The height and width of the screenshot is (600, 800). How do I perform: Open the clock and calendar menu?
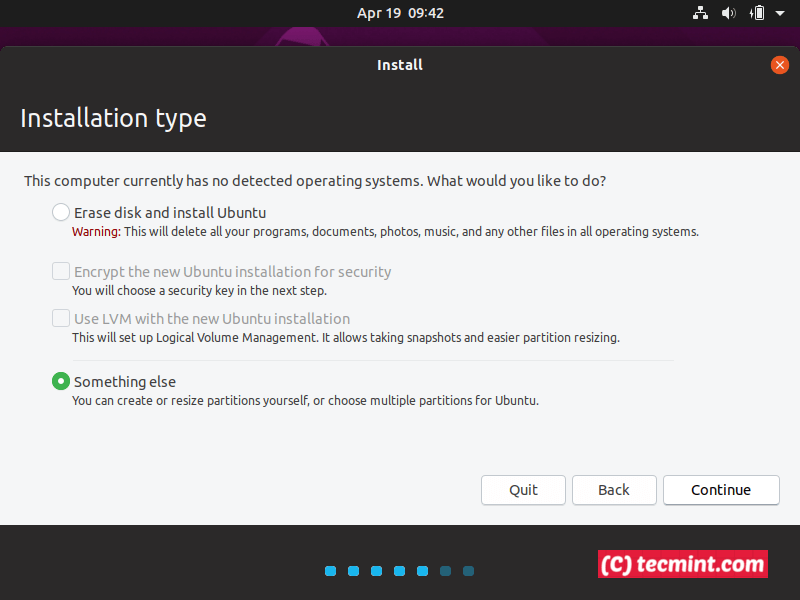pos(400,13)
